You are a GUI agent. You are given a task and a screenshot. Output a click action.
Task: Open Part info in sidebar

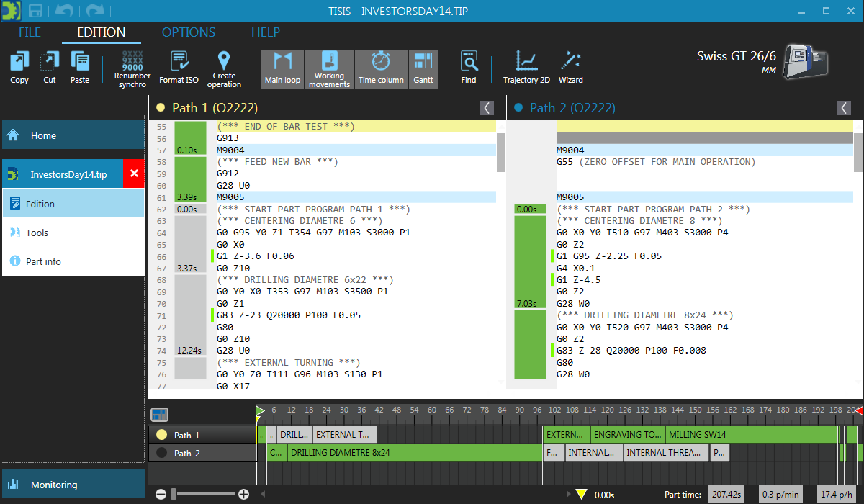(x=43, y=261)
